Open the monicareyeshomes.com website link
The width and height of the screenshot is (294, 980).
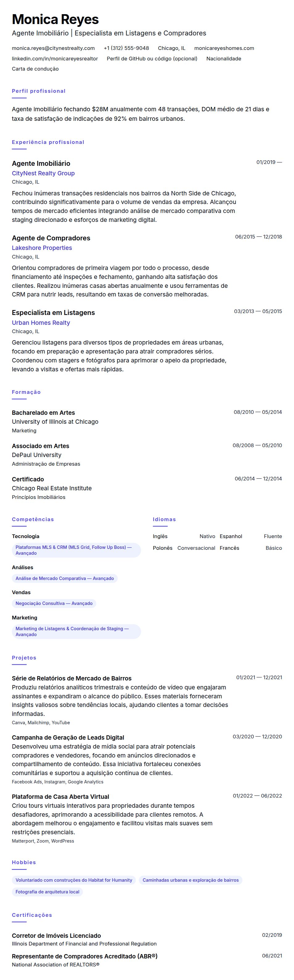(224, 48)
